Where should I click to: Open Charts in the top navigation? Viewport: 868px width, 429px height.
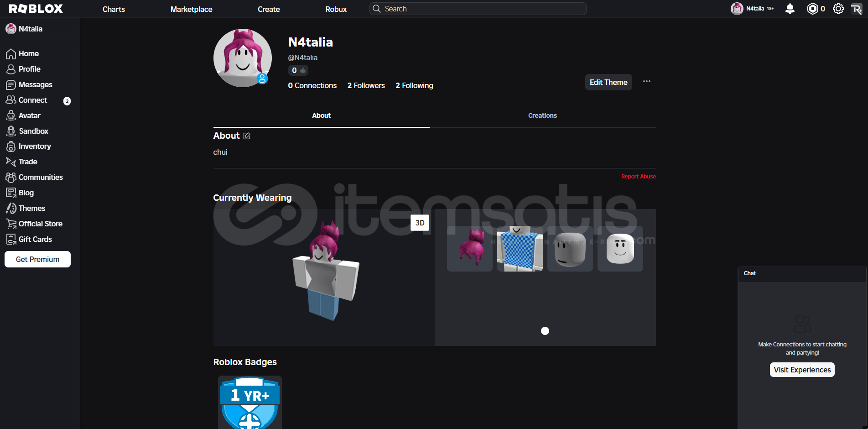pos(114,9)
